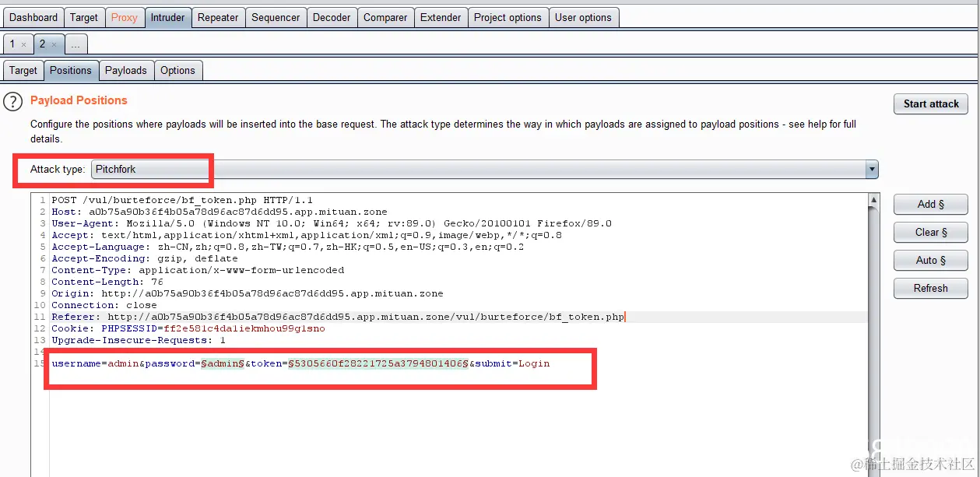Select Intruder attack tab 1
The image size is (980, 477).
12,44
